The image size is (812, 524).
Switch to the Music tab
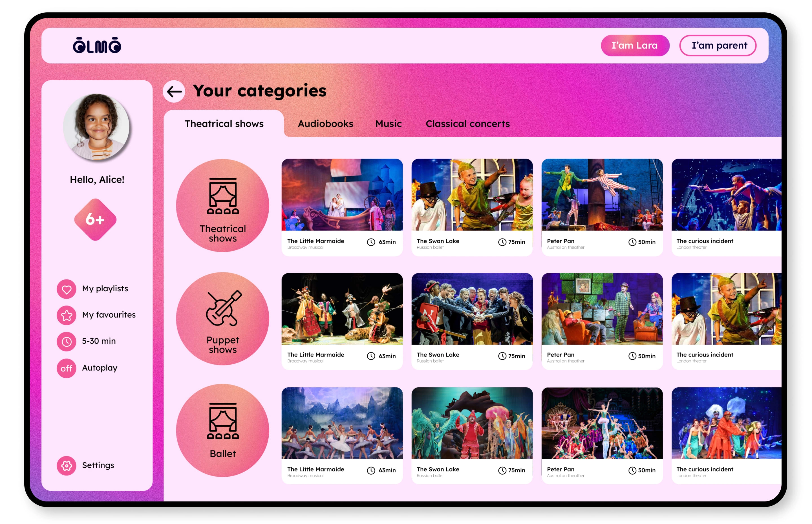coord(388,124)
